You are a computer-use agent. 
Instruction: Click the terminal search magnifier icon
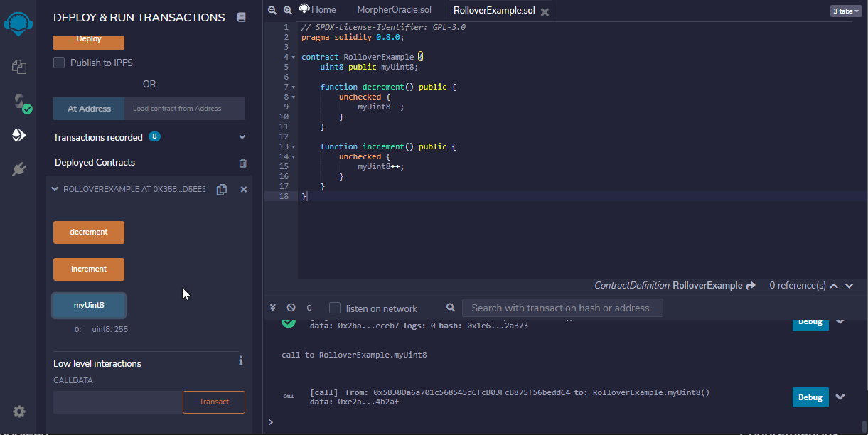451,308
